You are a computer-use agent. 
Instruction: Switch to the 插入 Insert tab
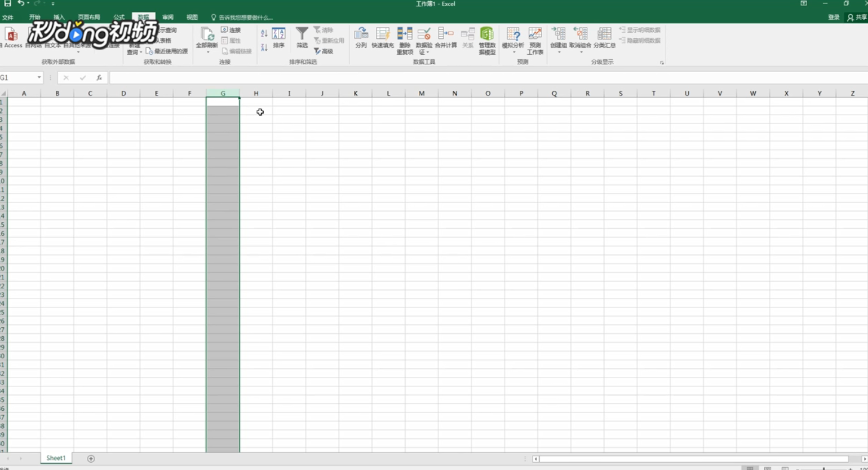click(59, 17)
